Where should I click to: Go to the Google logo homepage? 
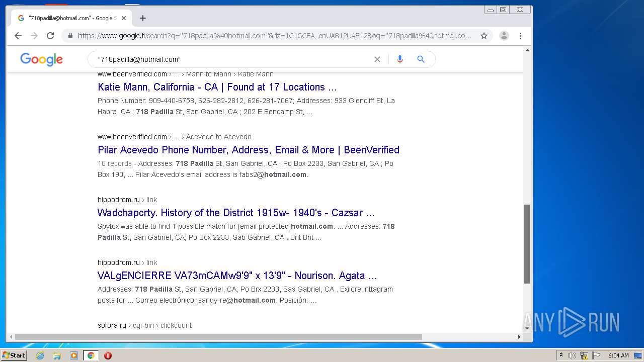coord(41,59)
